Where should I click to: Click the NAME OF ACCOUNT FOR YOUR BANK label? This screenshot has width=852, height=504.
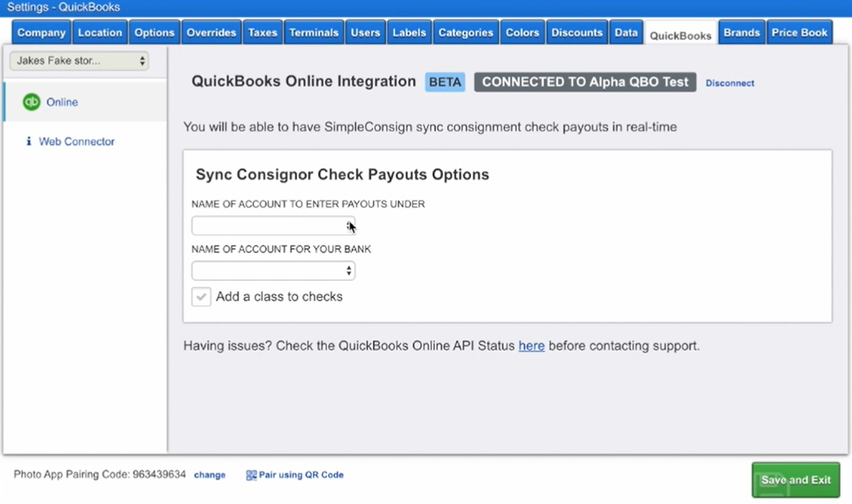pos(281,249)
